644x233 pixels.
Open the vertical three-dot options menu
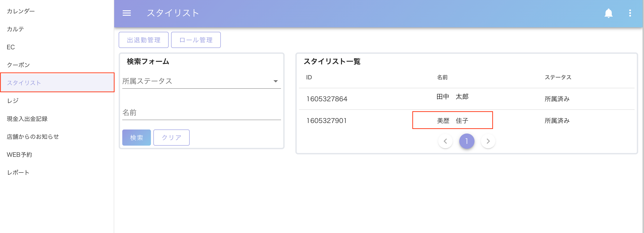pos(630,13)
